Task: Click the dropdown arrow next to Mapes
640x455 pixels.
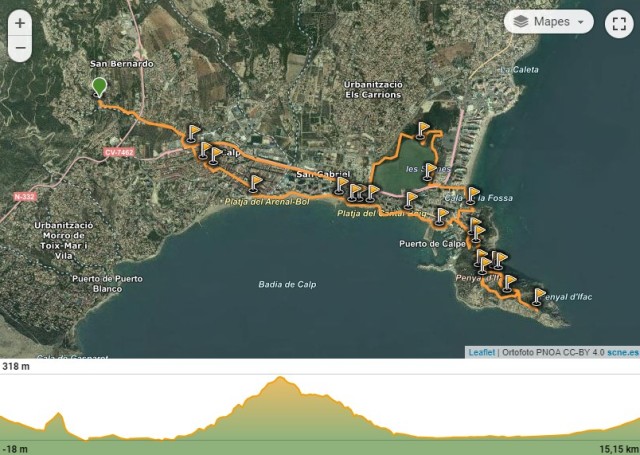Action: [x=581, y=22]
